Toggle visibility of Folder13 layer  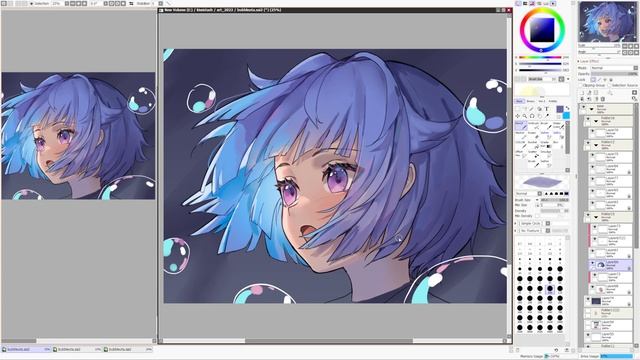point(588,214)
